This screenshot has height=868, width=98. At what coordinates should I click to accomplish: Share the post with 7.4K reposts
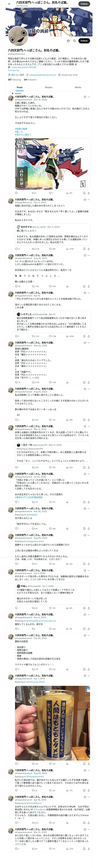point(89,286)
